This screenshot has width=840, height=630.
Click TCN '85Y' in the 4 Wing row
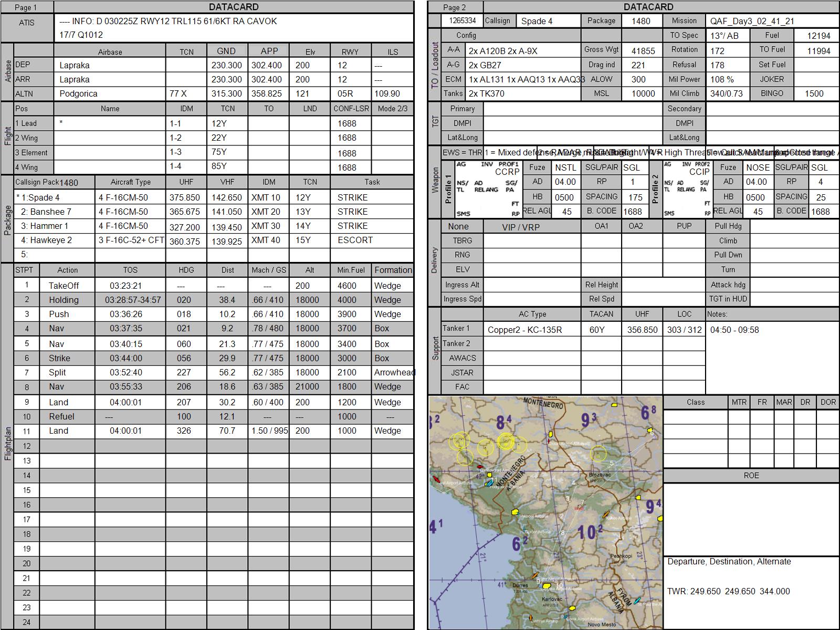coord(227,166)
